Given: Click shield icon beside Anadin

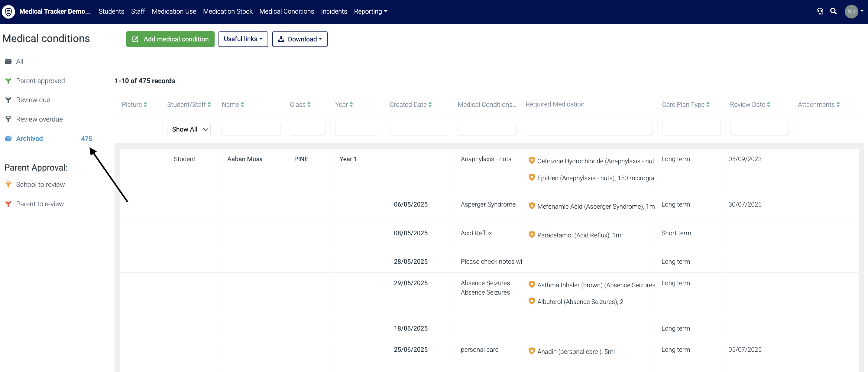Looking at the screenshot, I should point(532,351).
